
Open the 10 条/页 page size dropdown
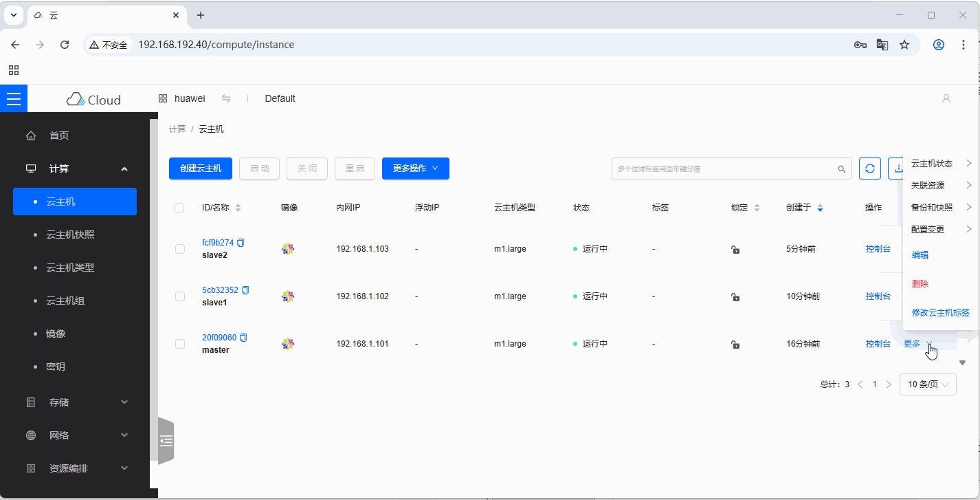[928, 384]
